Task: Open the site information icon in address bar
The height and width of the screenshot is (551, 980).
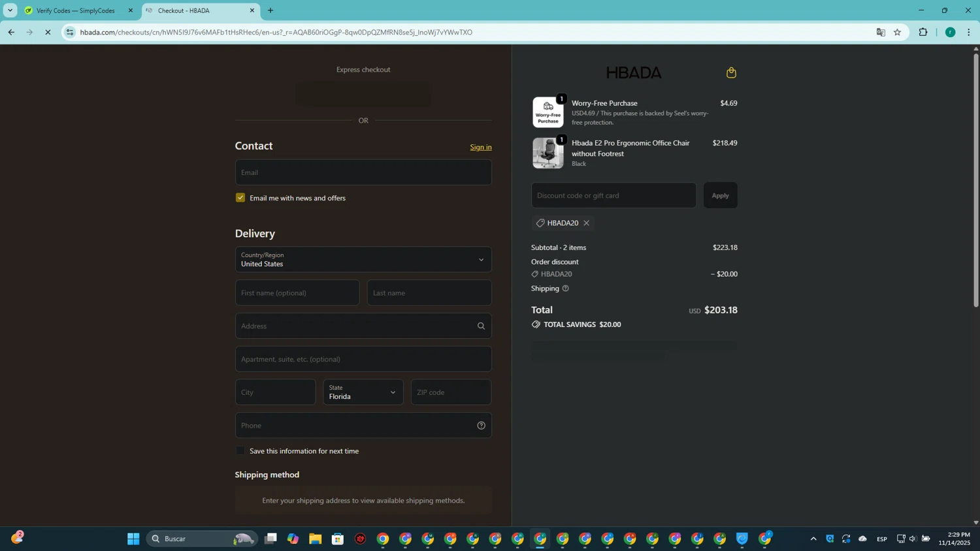Action: pyautogui.click(x=70, y=32)
